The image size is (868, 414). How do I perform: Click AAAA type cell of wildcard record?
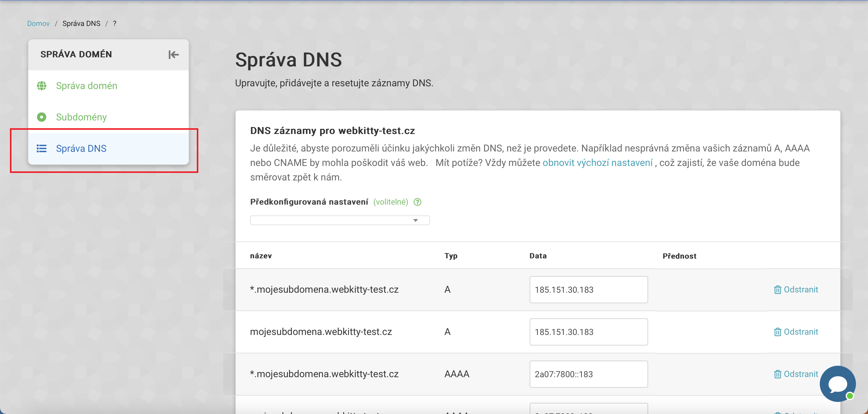457,374
